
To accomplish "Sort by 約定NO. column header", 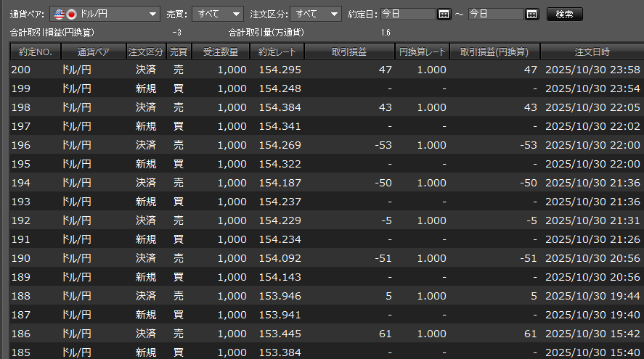I will pos(35,51).
